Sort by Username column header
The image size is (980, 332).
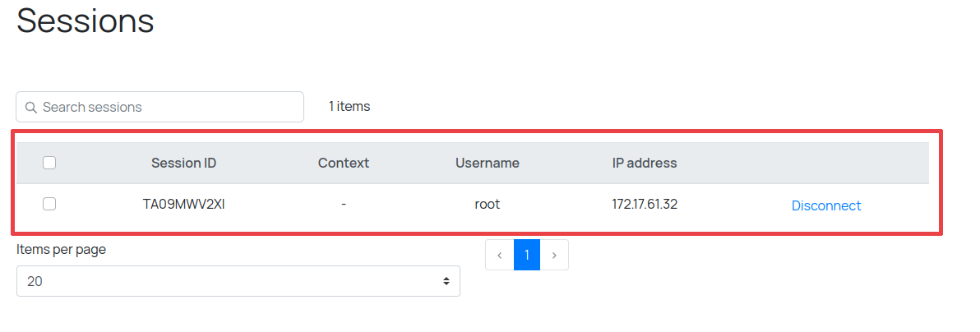click(488, 163)
